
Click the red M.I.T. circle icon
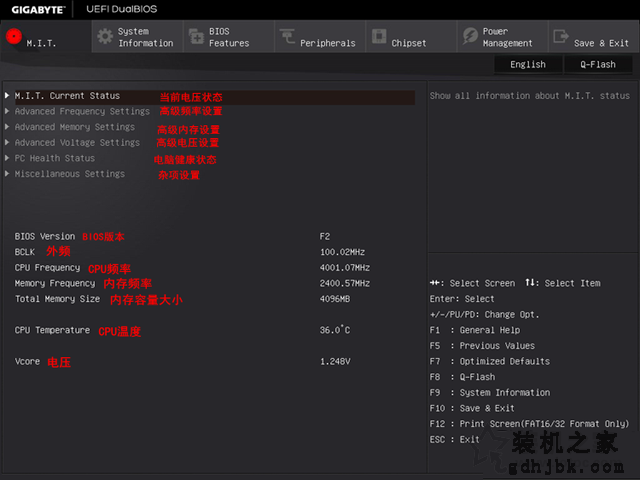[x=14, y=36]
